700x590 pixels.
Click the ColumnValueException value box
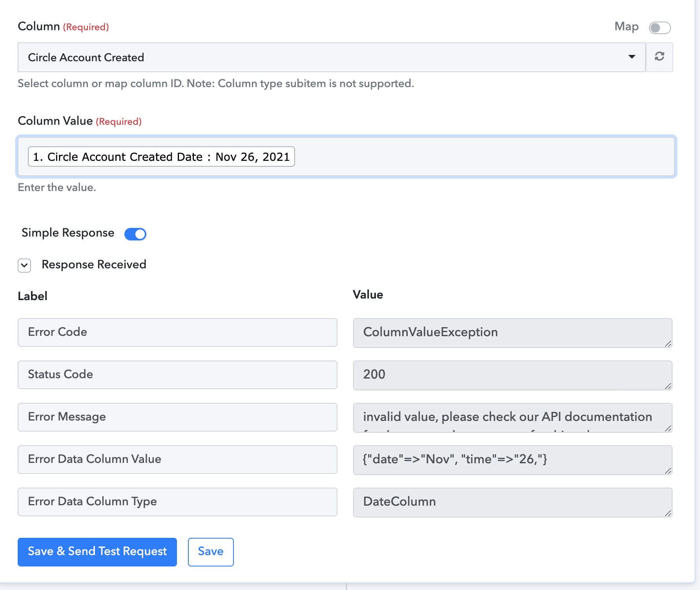[x=512, y=333]
